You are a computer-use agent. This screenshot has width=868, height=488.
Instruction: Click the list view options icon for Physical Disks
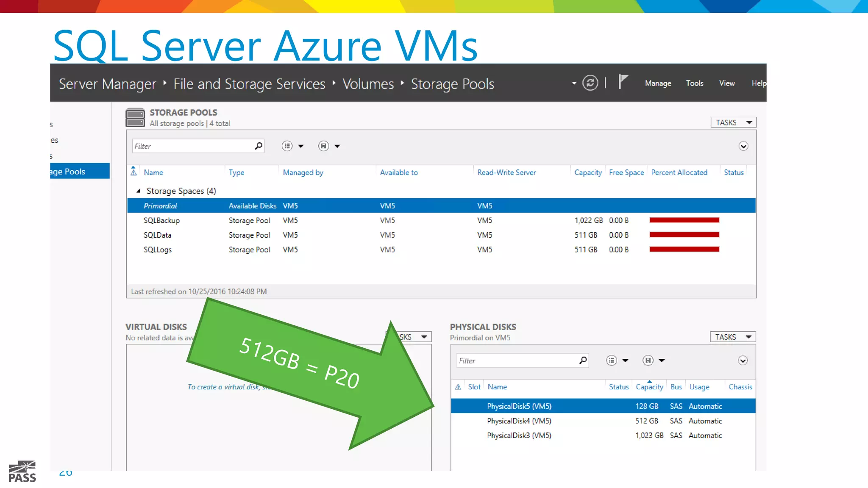611,360
